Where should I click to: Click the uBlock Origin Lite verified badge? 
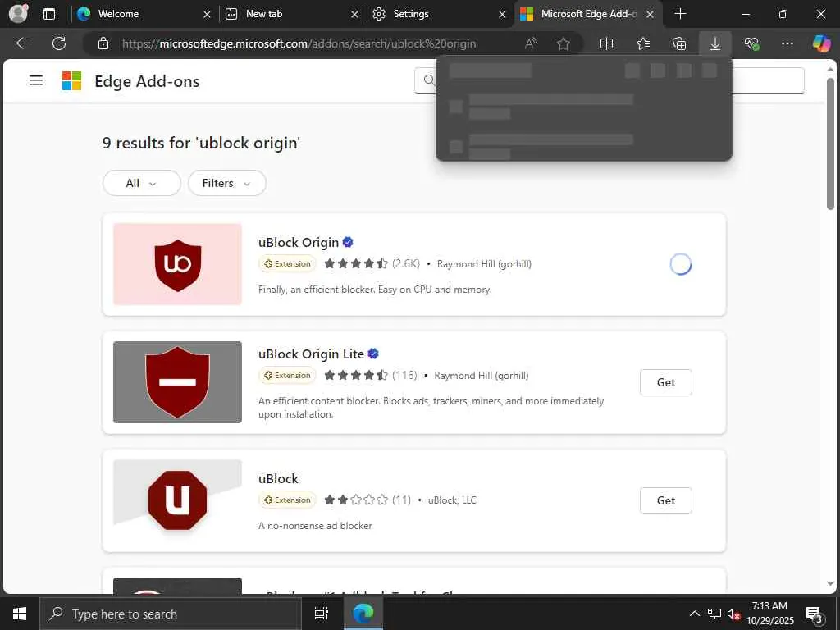[373, 354]
